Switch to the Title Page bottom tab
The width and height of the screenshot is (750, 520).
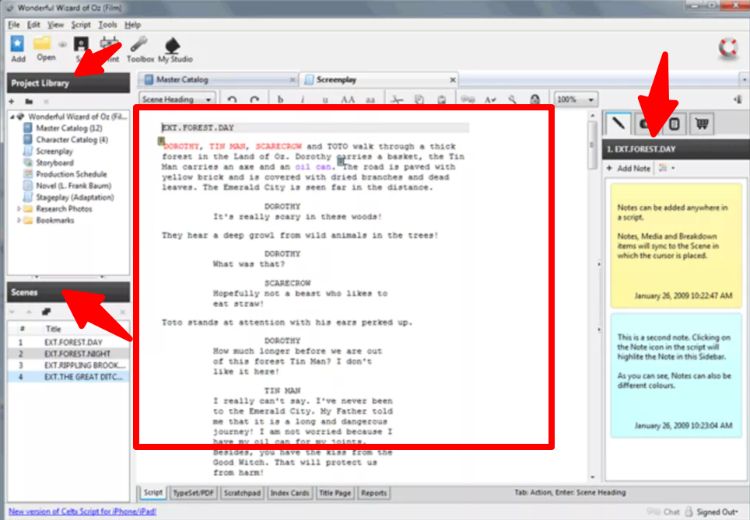click(335, 493)
